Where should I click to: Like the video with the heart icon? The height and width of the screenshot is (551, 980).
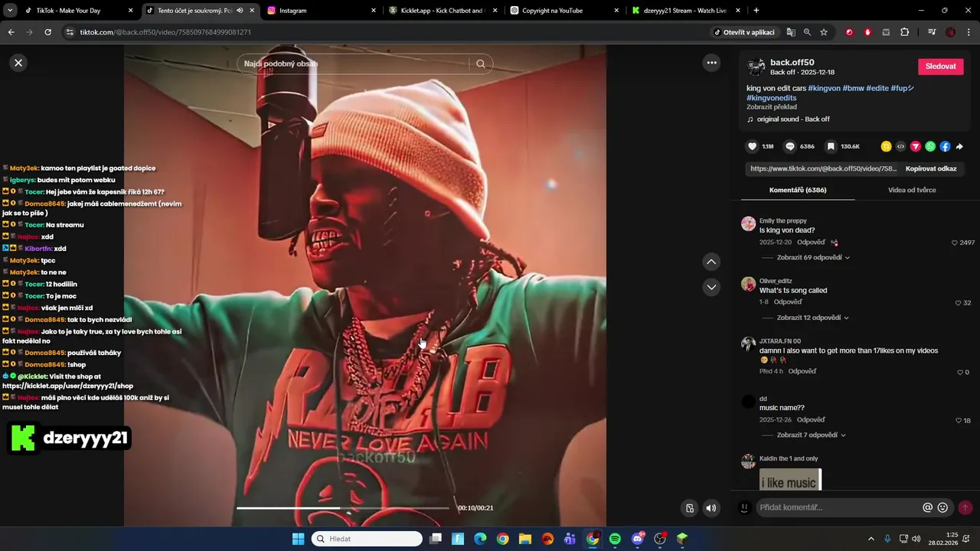(x=752, y=146)
